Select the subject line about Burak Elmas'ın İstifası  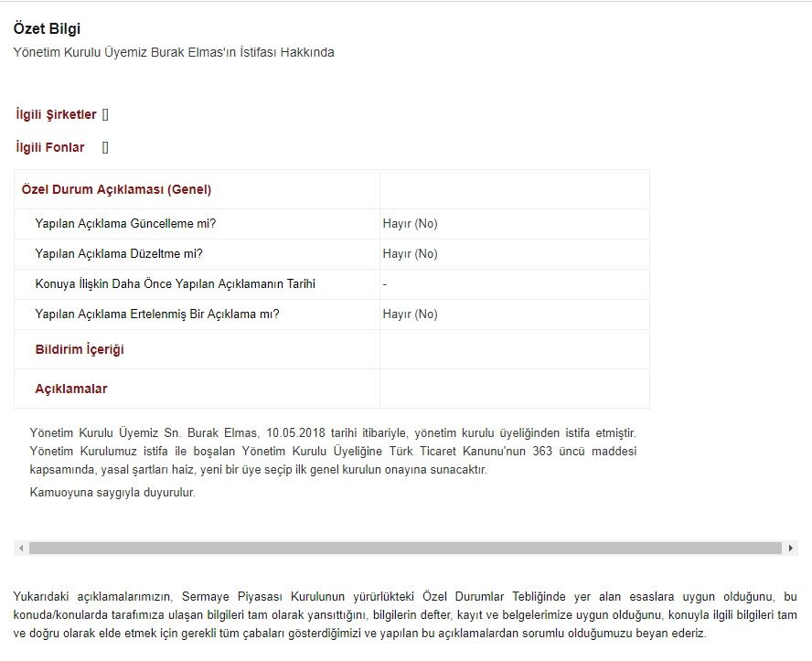click(x=174, y=52)
